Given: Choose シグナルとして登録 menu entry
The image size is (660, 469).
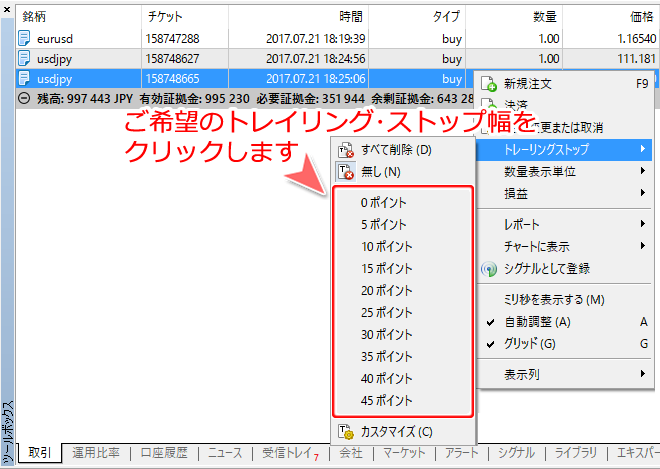Looking at the screenshot, I should 564,269.
